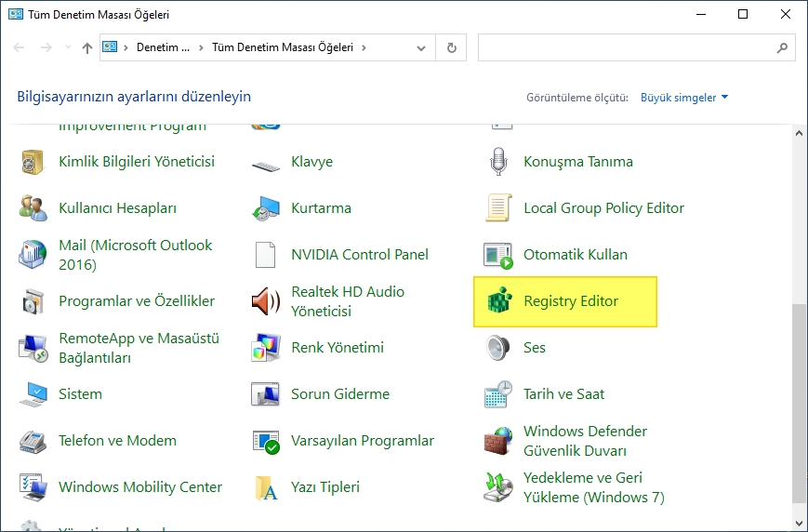The height and width of the screenshot is (532, 808).
Task: Open the NVIDIA Control Panel blank page icon
Action: [x=265, y=255]
